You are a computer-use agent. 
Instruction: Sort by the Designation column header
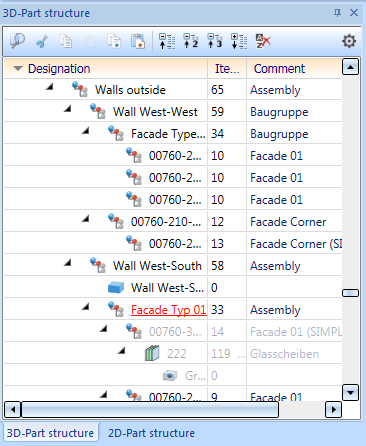pos(59,69)
